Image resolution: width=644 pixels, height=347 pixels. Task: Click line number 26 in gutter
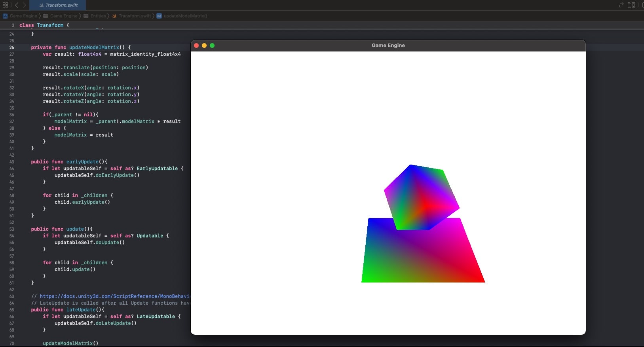[x=11, y=47]
